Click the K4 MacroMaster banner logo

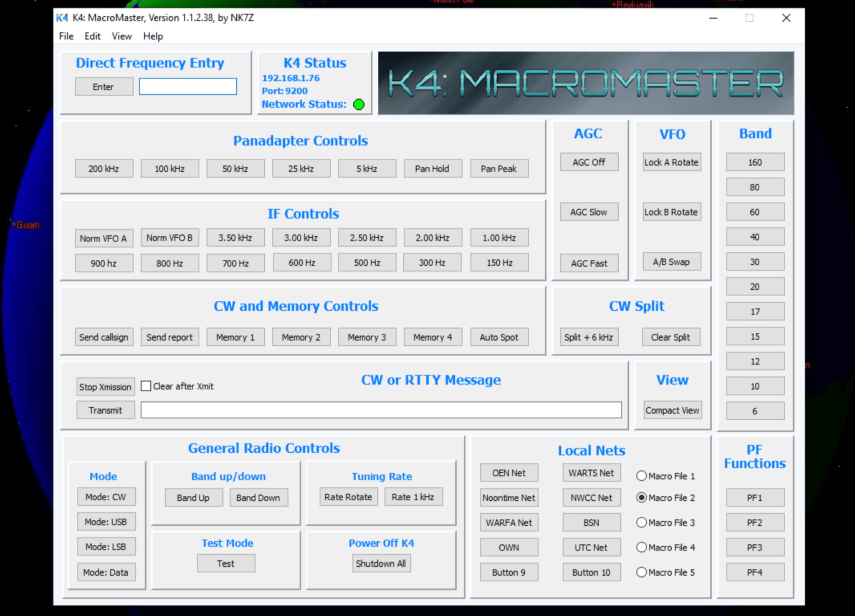click(x=586, y=83)
